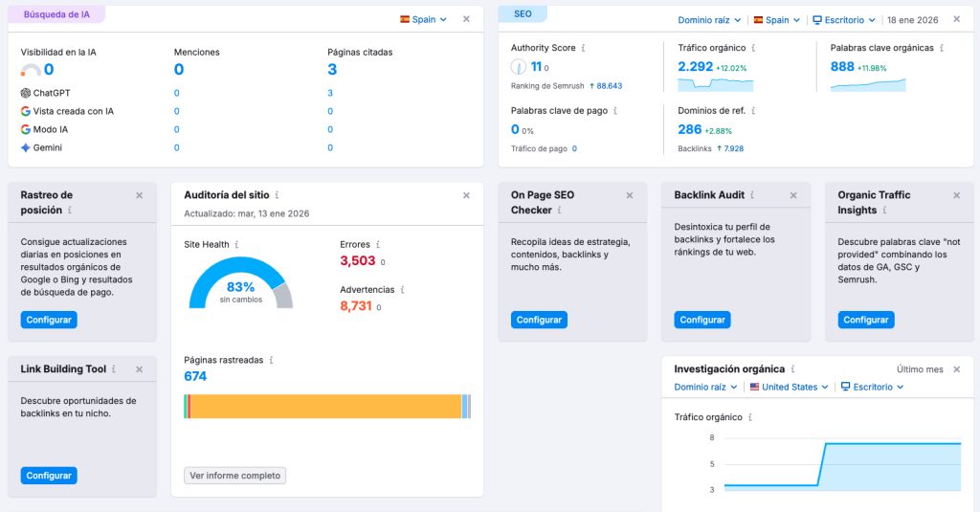Configure Backlink Audit
This screenshot has width=980, height=512.
(702, 320)
